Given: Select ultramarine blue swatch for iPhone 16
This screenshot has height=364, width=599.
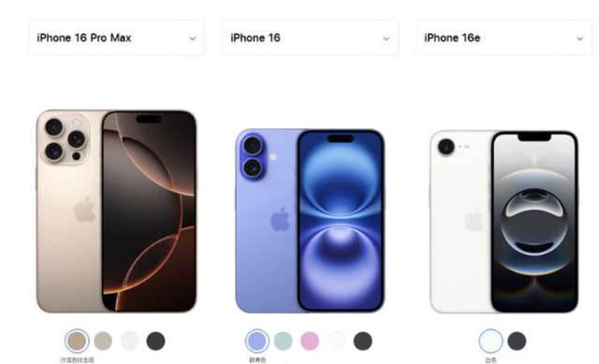Looking at the screenshot, I should 256,341.
